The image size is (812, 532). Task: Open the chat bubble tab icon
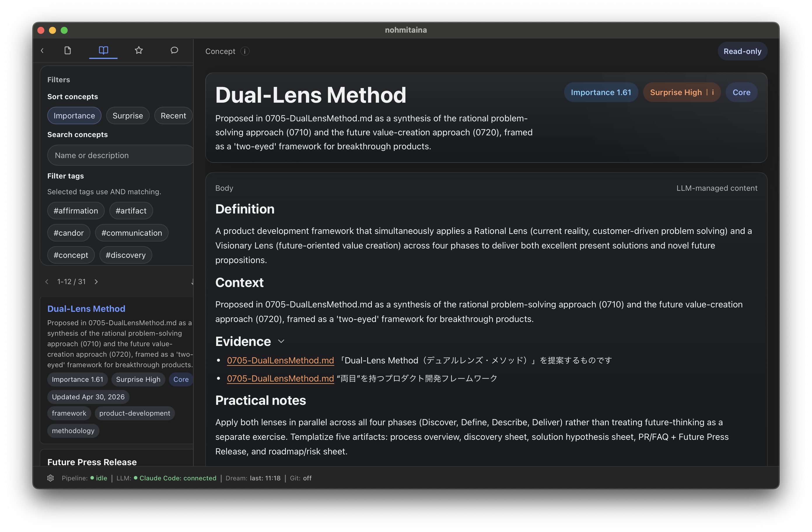pos(174,50)
